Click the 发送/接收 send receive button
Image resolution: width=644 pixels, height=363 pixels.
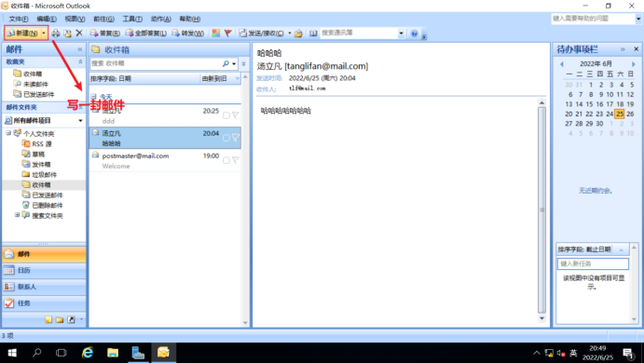pos(261,34)
